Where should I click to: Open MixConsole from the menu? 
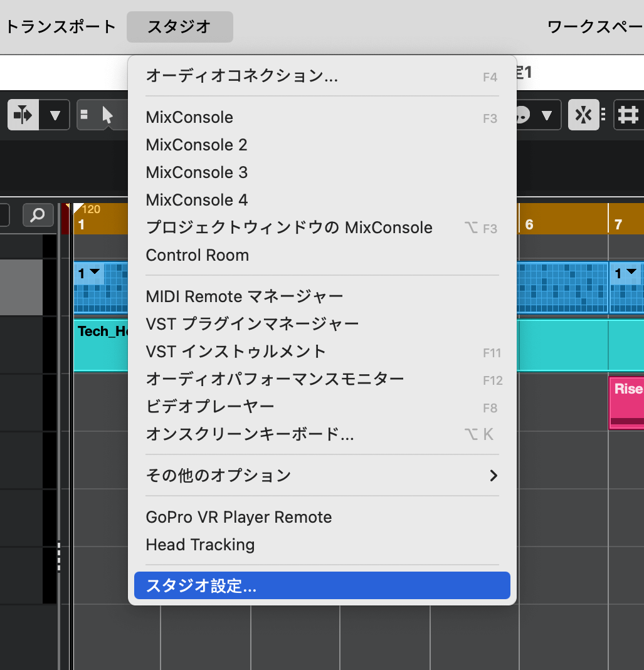point(322,117)
